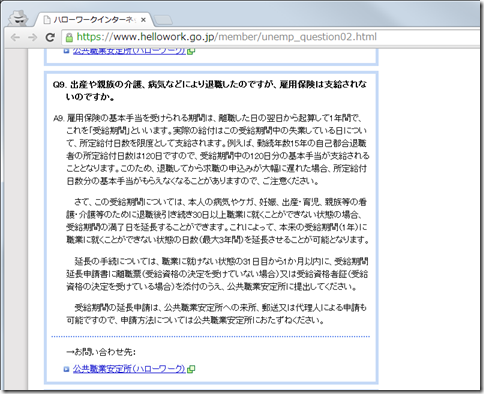Open bottom 公共職業安定所(ハローワーク) link

(x=129, y=369)
